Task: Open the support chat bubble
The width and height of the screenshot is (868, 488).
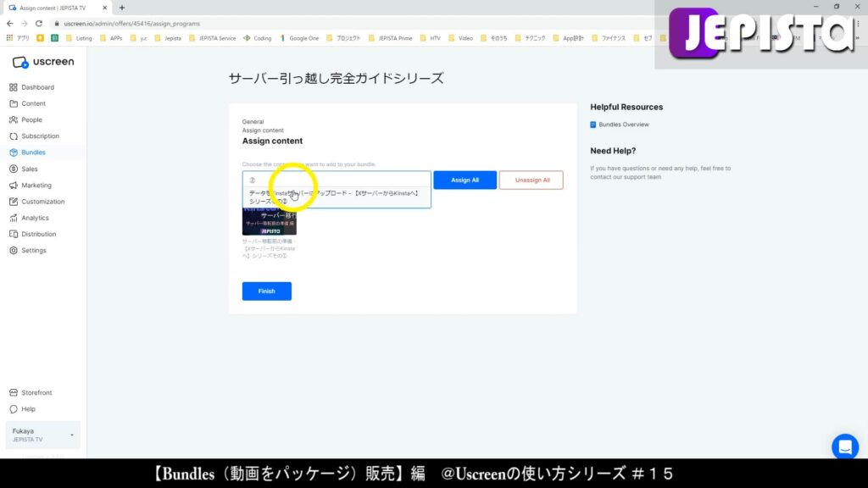Action: click(845, 447)
